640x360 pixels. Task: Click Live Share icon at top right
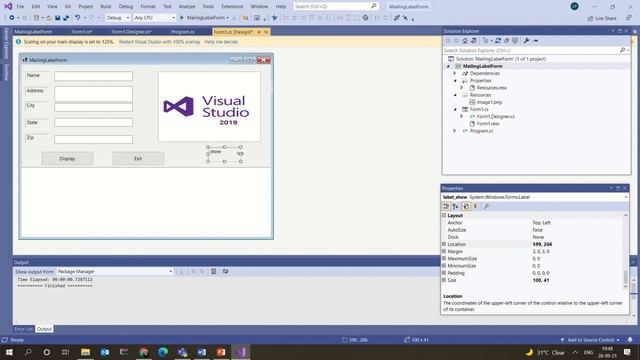click(602, 18)
